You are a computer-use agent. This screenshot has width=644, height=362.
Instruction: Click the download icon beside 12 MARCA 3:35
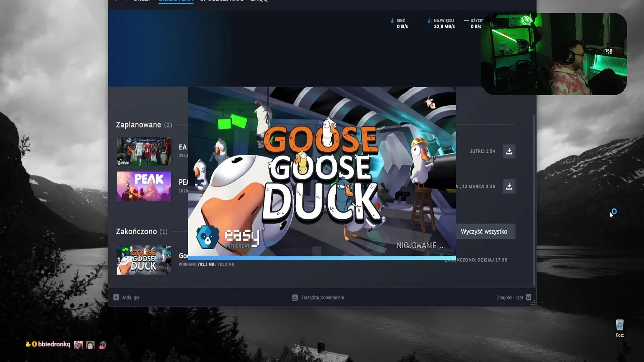[x=509, y=187]
